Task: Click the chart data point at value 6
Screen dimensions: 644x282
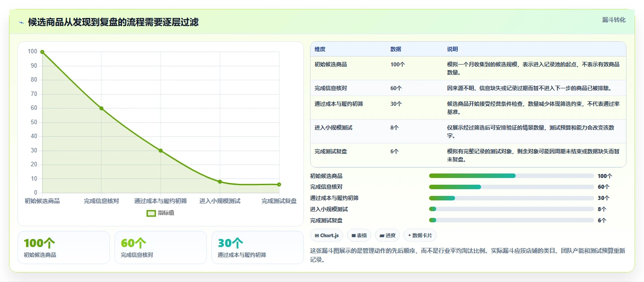Action: [279, 184]
